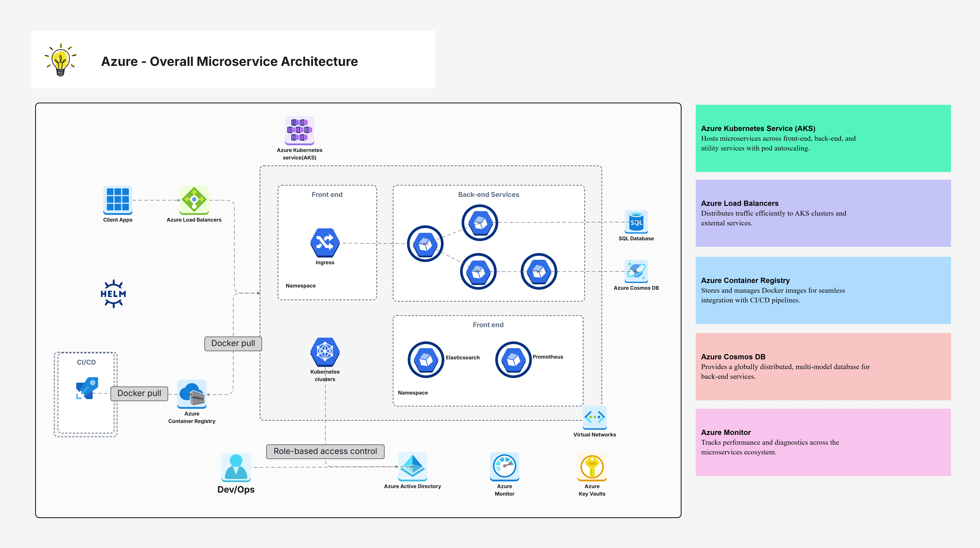
Task: Select the CI/CD heading text
Action: [86, 362]
